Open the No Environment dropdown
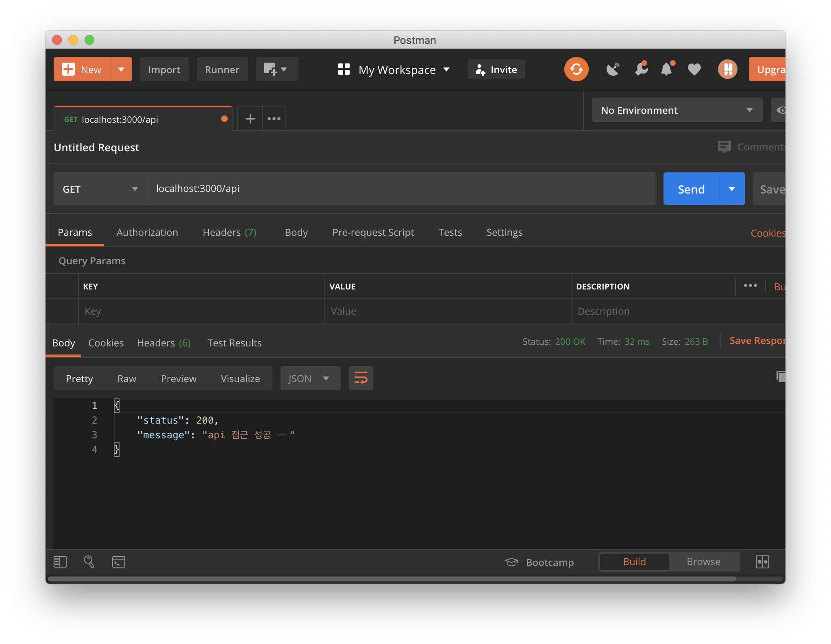This screenshot has height=644, width=831. [677, 110]
